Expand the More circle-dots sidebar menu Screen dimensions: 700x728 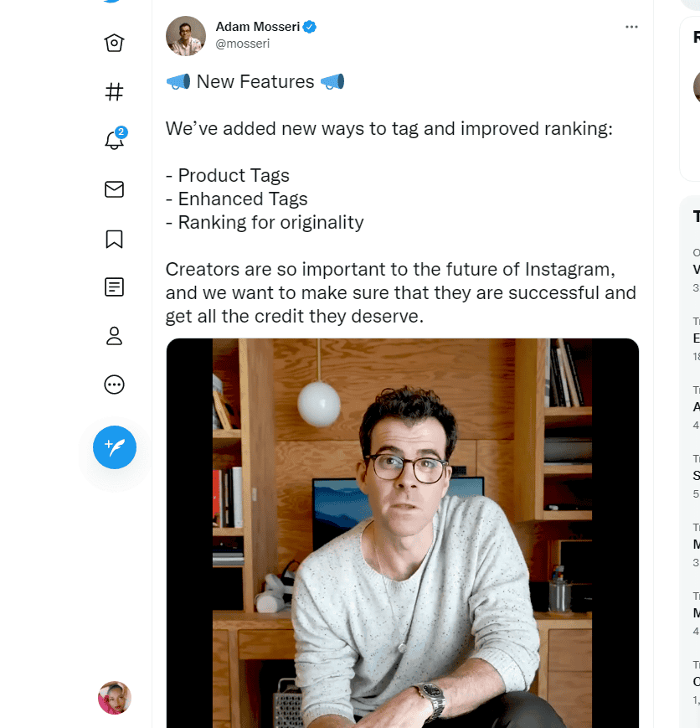[115, 385]
